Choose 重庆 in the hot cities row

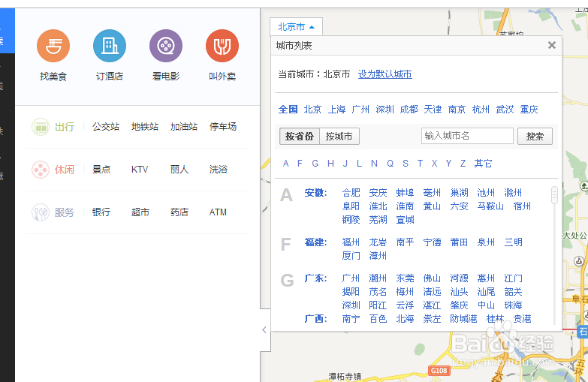(x=529, y=110)
